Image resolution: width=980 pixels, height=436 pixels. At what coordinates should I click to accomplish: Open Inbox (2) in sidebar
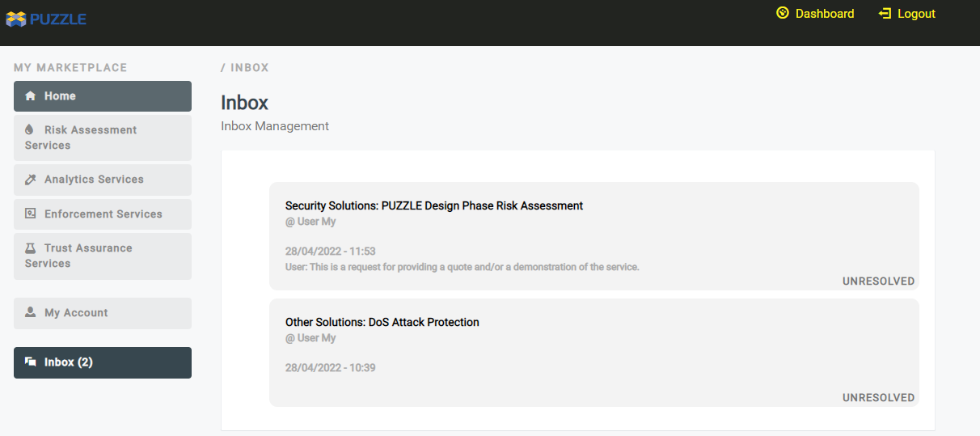(x=103, y=362)
